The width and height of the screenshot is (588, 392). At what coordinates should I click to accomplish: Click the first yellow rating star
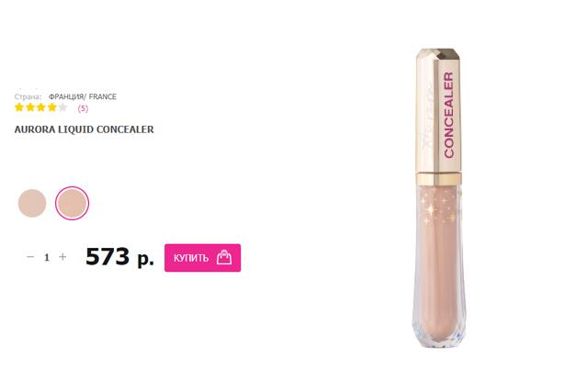click(19, 107)
